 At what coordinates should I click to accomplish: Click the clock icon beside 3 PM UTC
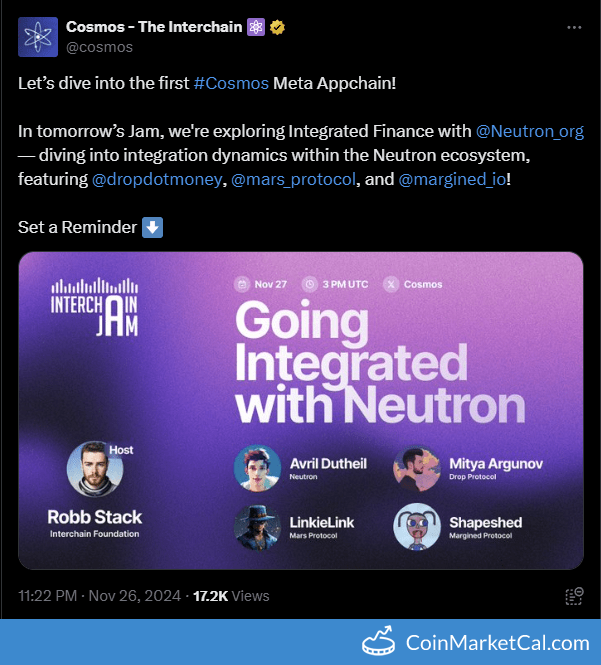[309, 284]
